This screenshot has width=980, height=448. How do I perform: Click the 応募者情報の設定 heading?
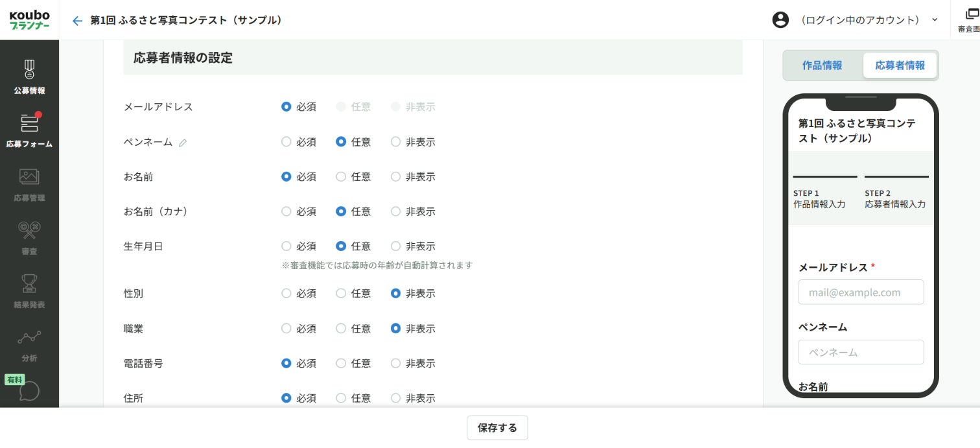183,58
